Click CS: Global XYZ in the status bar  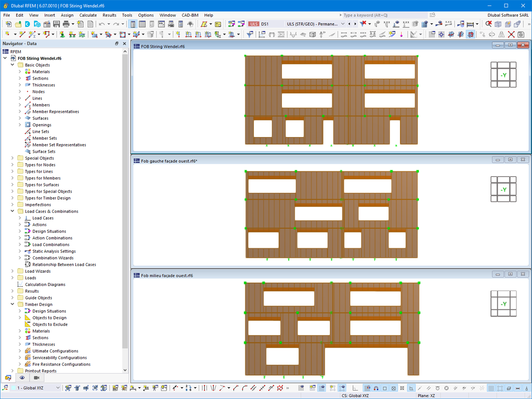(x=355, y=396)
